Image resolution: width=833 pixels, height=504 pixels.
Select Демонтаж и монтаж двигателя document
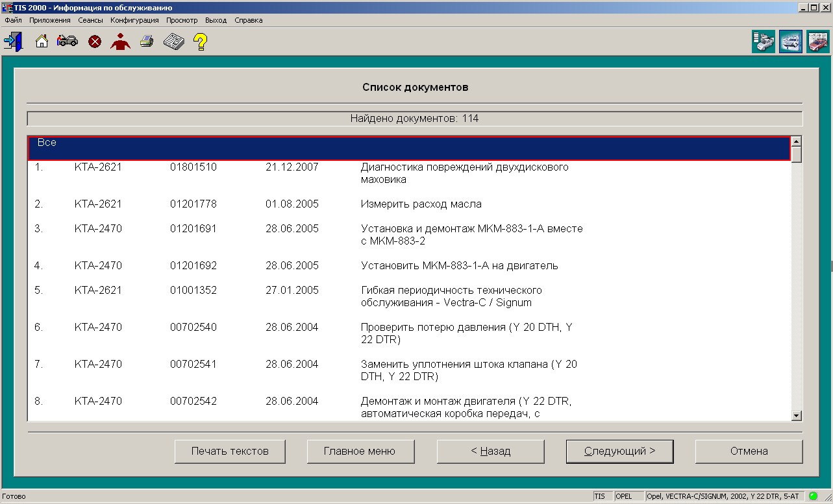coord(466,407)
